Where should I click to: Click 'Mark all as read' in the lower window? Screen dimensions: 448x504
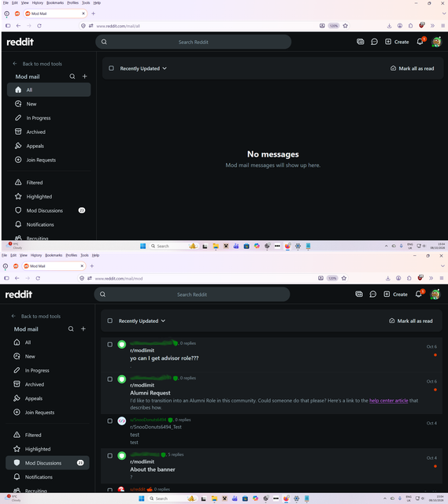pyautogui.click(x=411, y=321)
